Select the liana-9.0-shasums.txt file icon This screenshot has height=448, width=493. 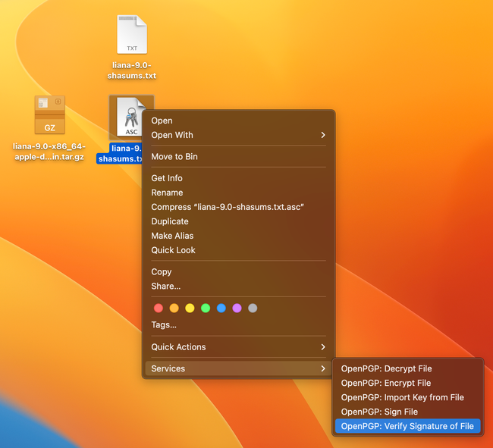tap(132, 35)
